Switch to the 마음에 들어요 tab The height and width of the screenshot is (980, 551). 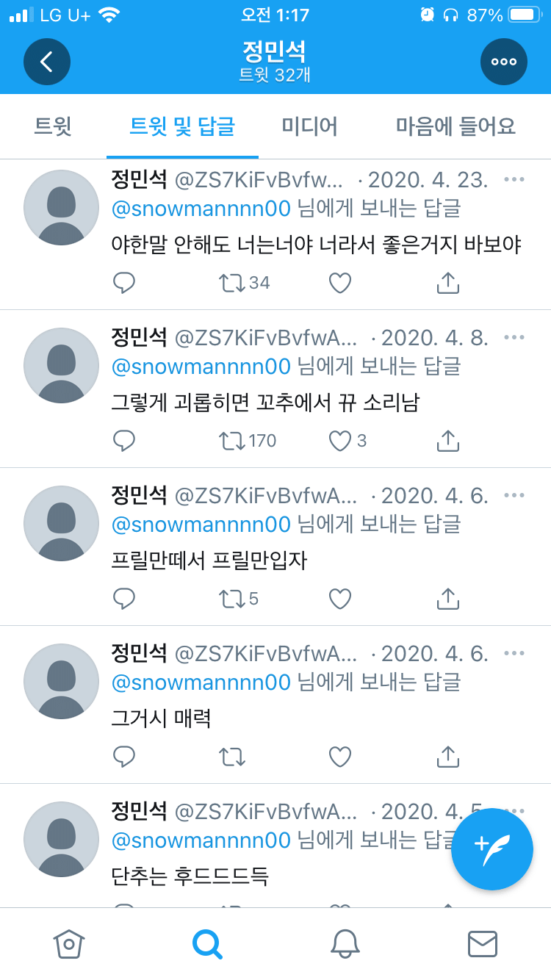tap(455, 126)
